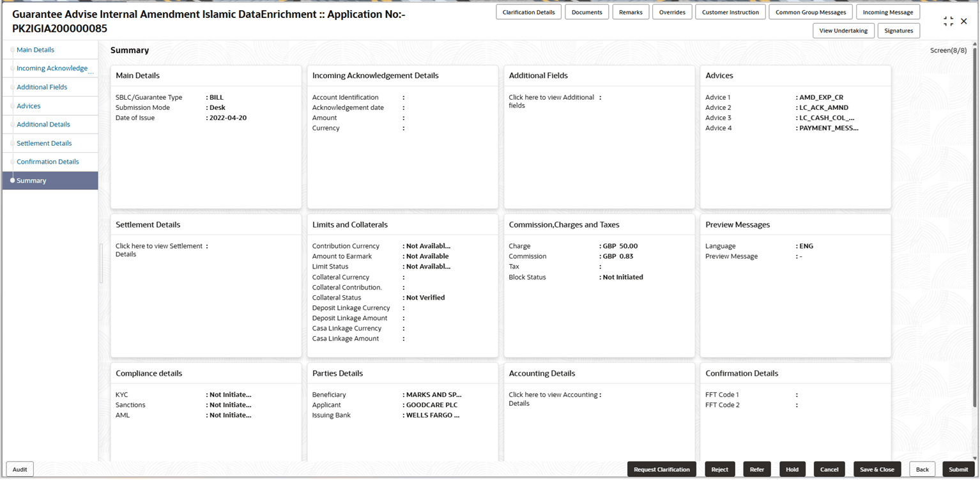980x480 pixels.
Task: Click the Refer button
Action: pos(757,470)
